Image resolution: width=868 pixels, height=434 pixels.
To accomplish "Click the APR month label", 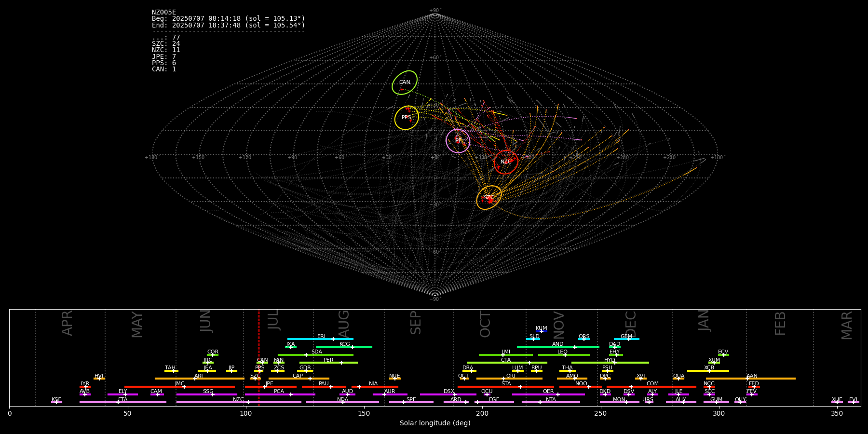I will pyautogui.click(x=67, y=323).
